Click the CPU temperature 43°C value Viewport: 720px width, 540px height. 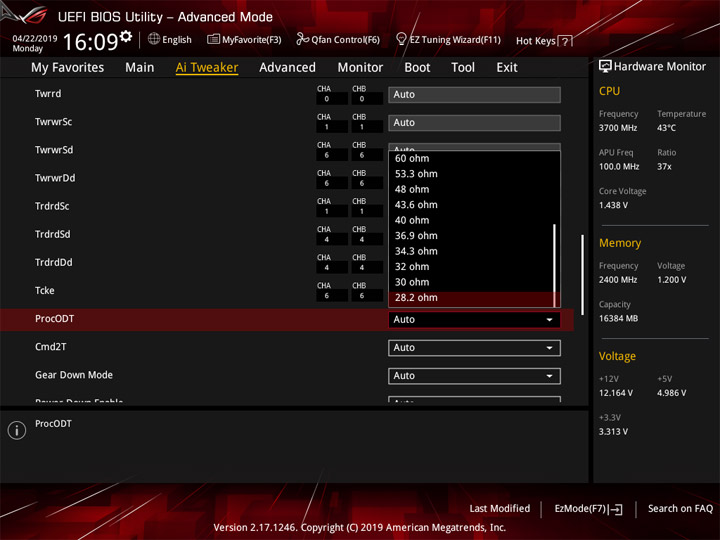tap(666, 128)
